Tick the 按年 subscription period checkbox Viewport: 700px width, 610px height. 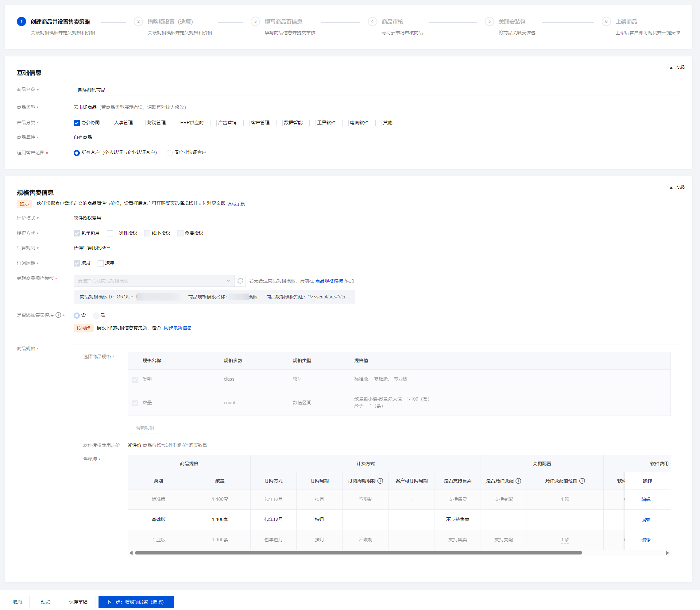pyautogui.click(x=100, y=263)
